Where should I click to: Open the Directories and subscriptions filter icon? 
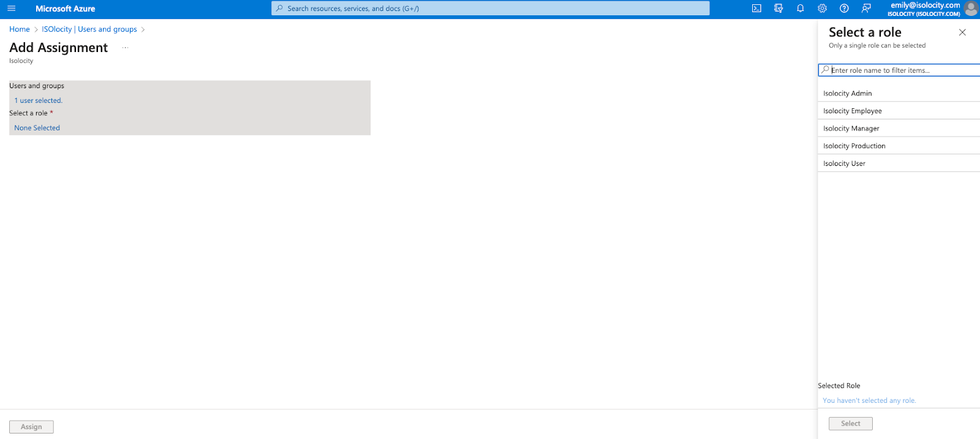click(778, 9)
